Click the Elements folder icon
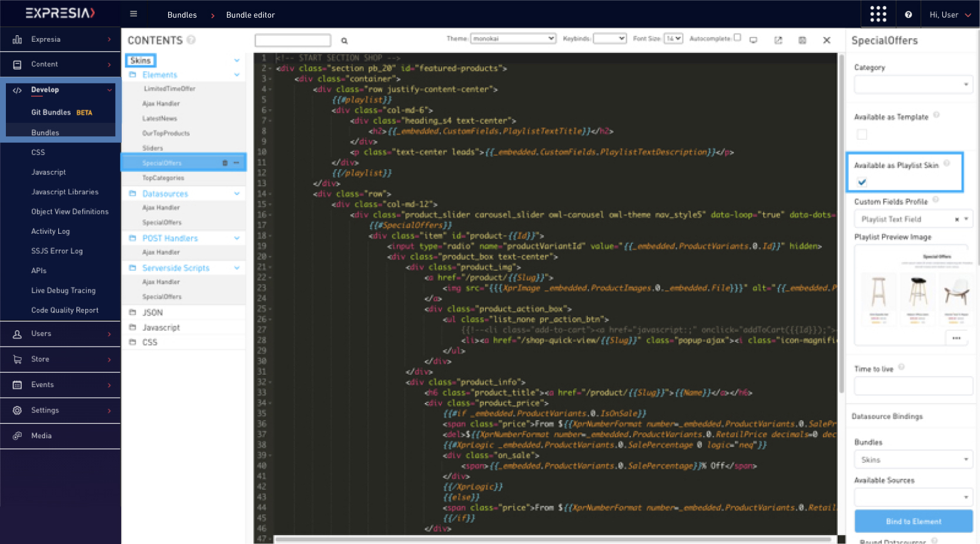980x544 pixels. coord(132,75)
